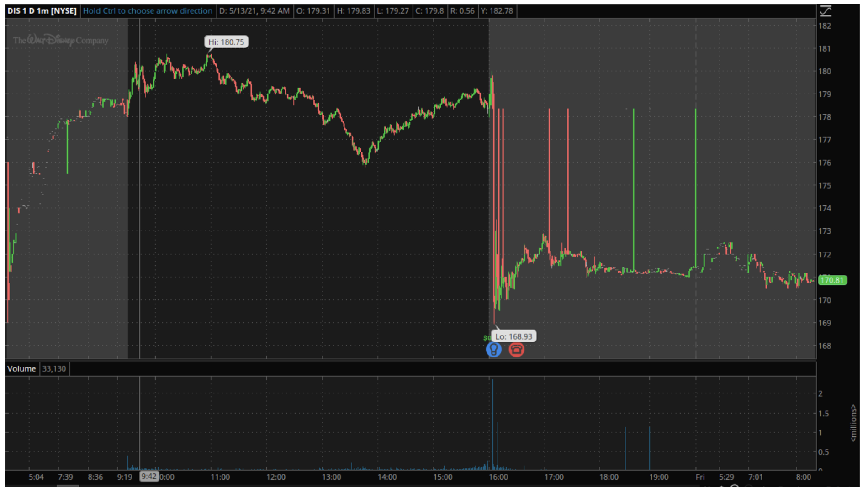This screenshot has width=868, height=493.
Task: Click the 176 price axis label
Action: [825, 163]
